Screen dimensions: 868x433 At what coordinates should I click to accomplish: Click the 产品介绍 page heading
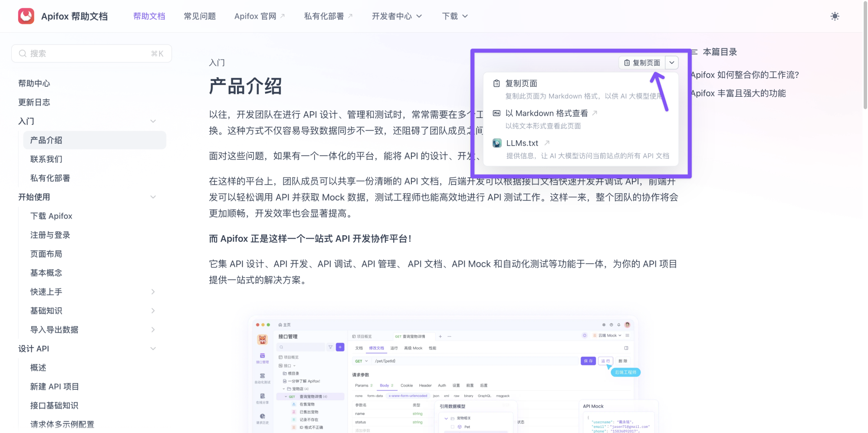click(x=245, y=86)
